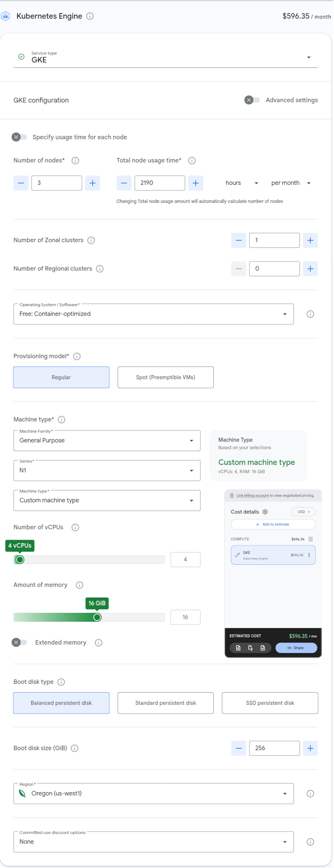
Task: Open the Series N1 dropdown
Action: tap(107, 471)
